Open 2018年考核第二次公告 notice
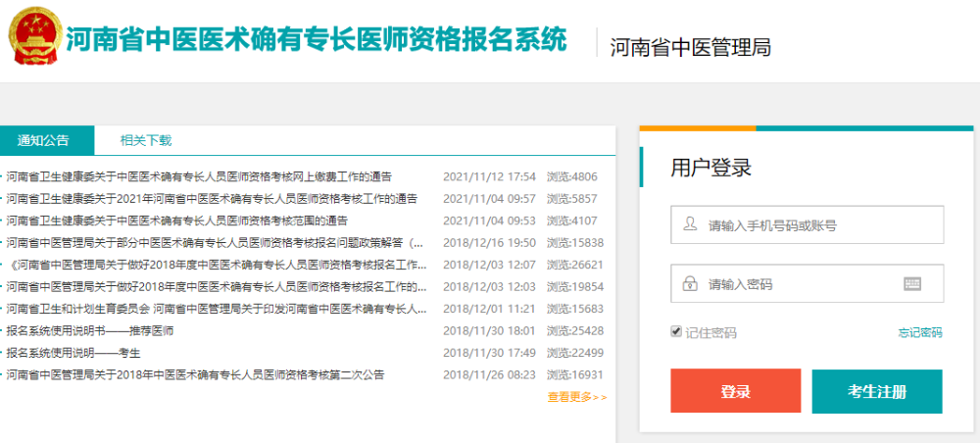Viewport: 980px width, 443px height. coord(195,375)
